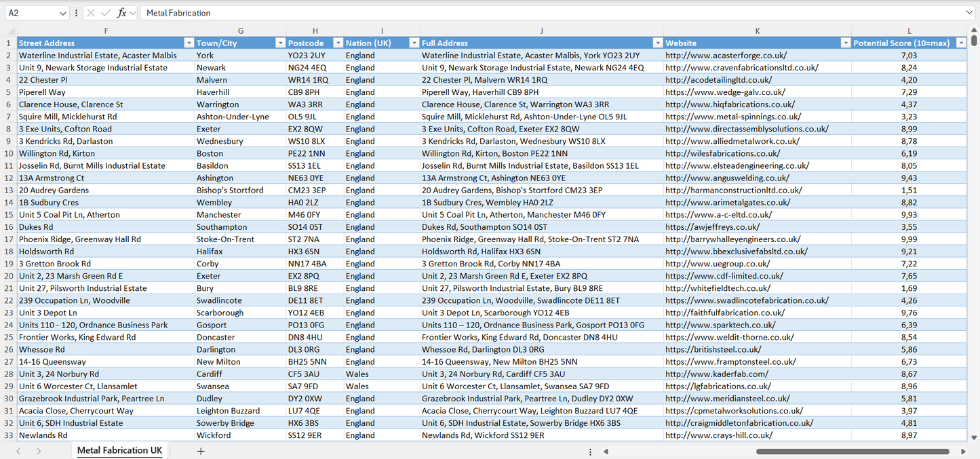Open the Potential Score filter dropdown
Image resolution: width=980 pixels, height=459 pixels.
pyautogui.click(x=961, y=42)
